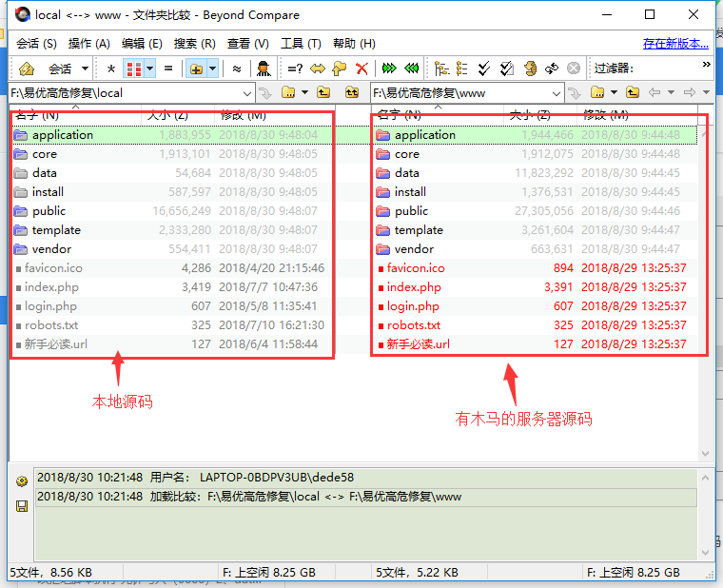Click log panel save disk icon
The height and width of the screenshot is (588, 723).
pyautogui.click(x=22, y=506)
